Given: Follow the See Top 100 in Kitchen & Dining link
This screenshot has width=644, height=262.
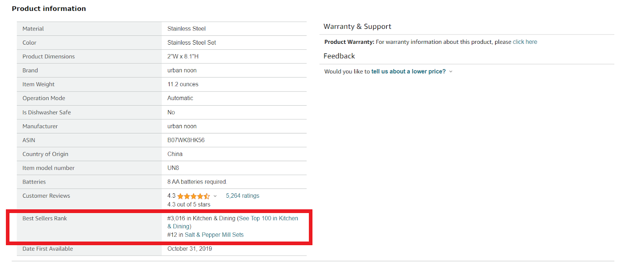Looking at the screenshot, I should pos(268,218).
